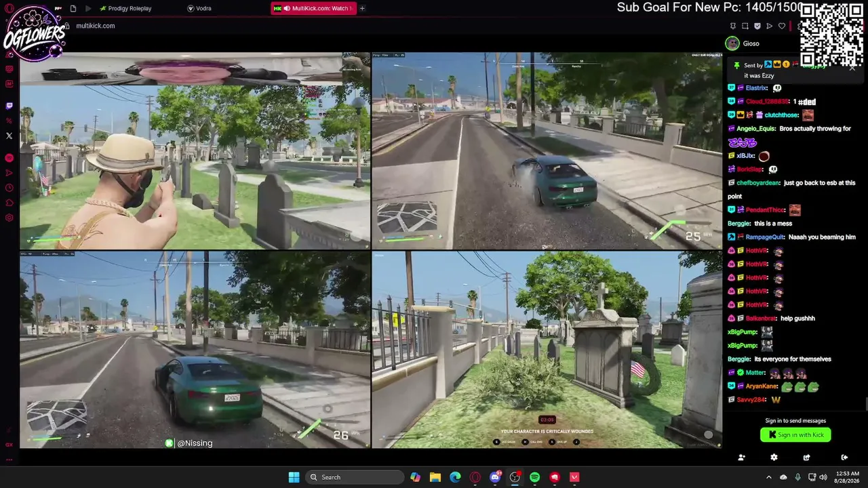
Task: Show hidden system tray icons
Action: 768,477
